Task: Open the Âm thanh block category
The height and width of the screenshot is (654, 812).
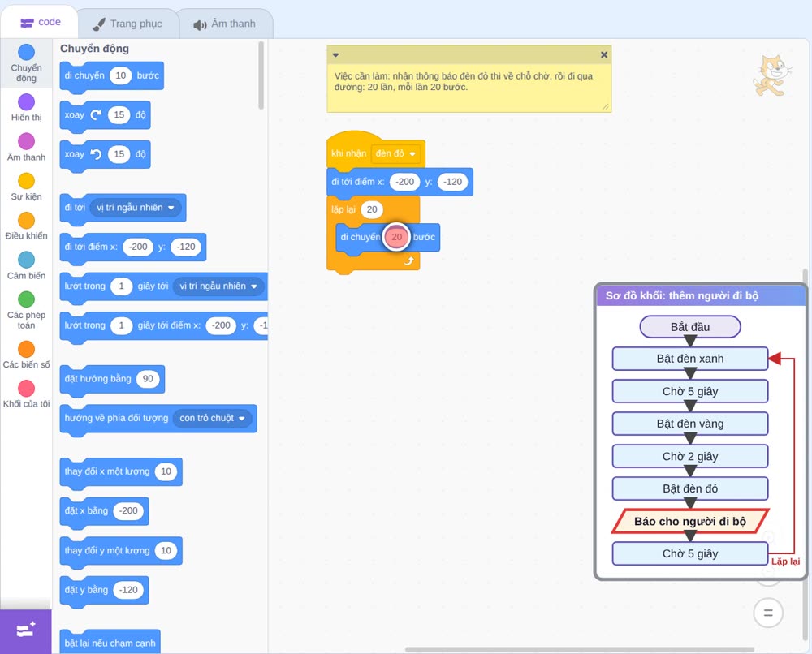Action: [x=26, y=147]
